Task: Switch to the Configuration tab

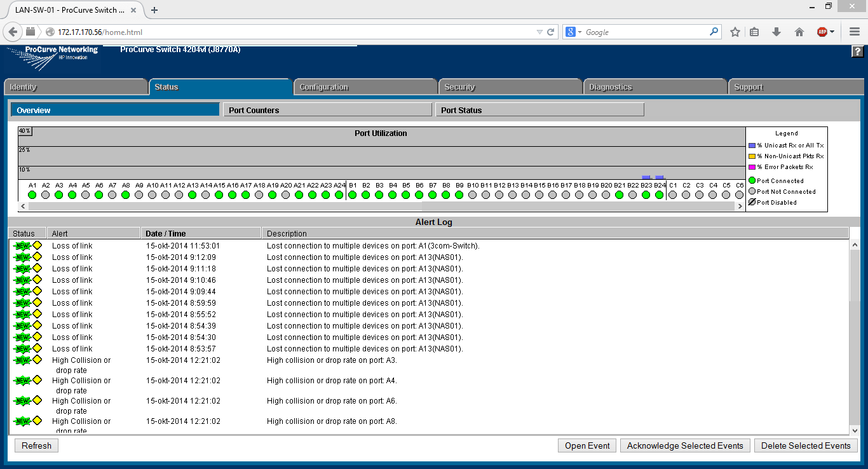Action: [365, 87]
